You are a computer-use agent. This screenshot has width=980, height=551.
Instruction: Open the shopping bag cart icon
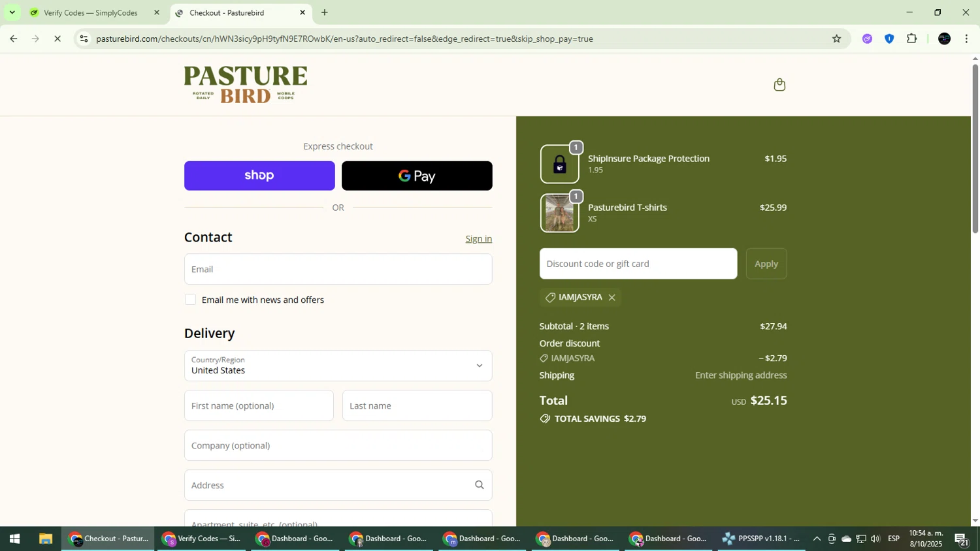(779, 85)
